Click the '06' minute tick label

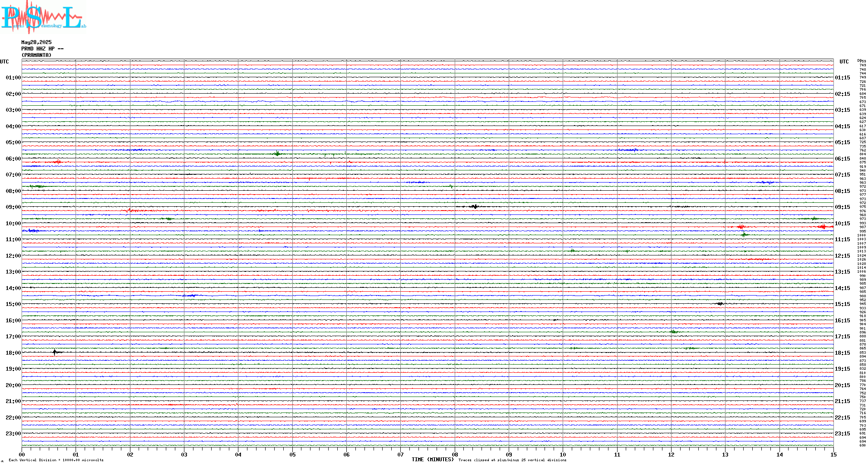click(x=346, y=454)
